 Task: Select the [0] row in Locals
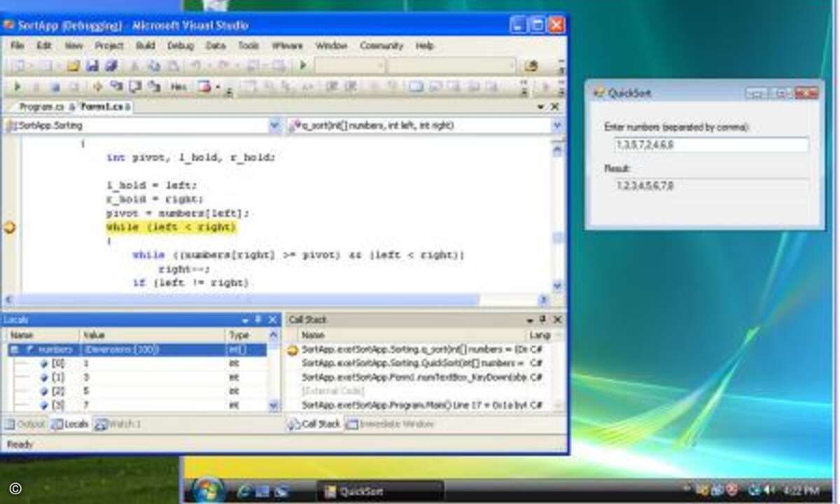pyautogui.click(x=136, y=363)
